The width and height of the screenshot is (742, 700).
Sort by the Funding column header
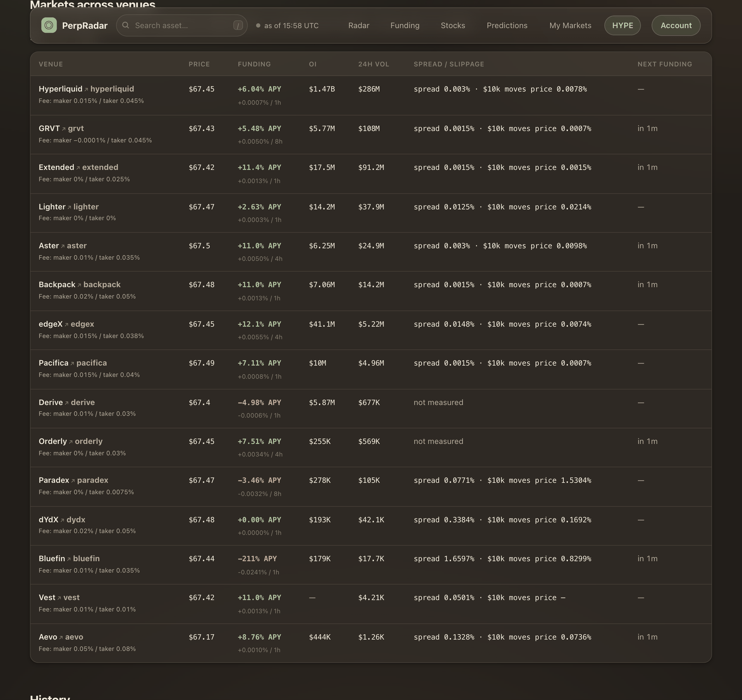(254, 64)
